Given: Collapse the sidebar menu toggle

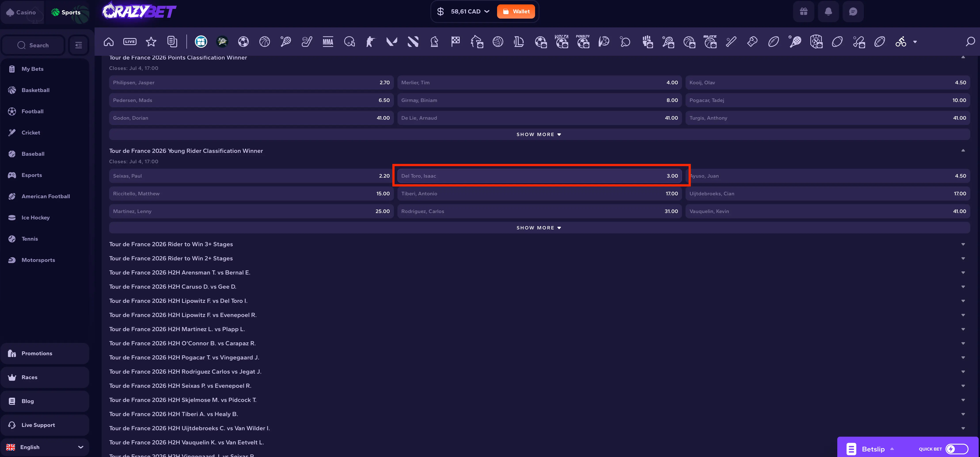Looking at the screenshot, I should point(79,45).
